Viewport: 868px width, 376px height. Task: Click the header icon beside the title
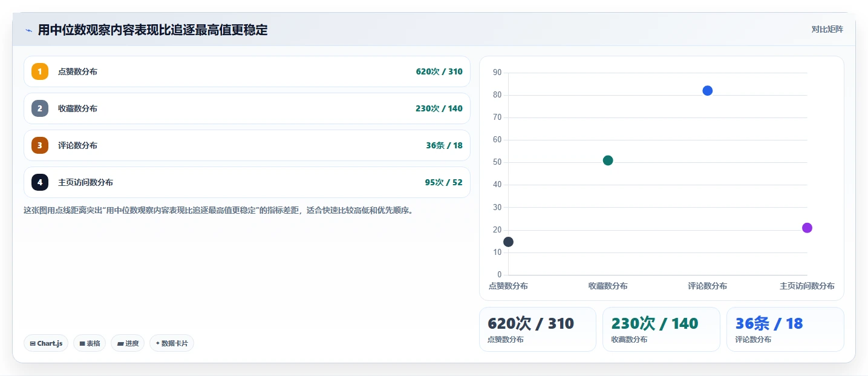pos(28,30)
